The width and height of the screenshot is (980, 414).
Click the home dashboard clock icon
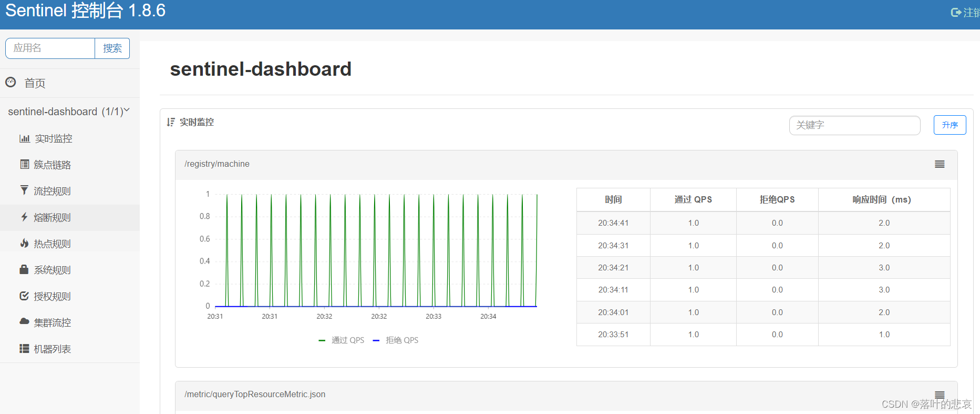coord(11,82)
